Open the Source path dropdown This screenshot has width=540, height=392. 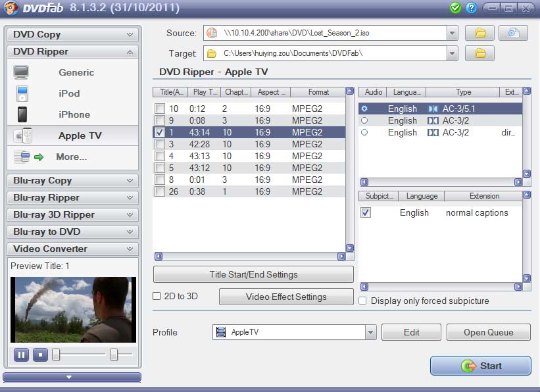(x=452, y=34)
